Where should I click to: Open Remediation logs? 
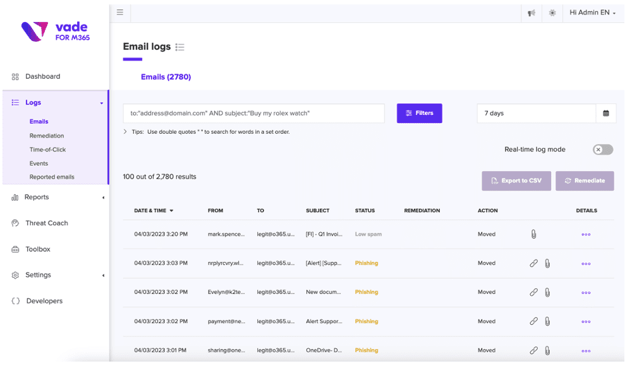click(47, 136)
